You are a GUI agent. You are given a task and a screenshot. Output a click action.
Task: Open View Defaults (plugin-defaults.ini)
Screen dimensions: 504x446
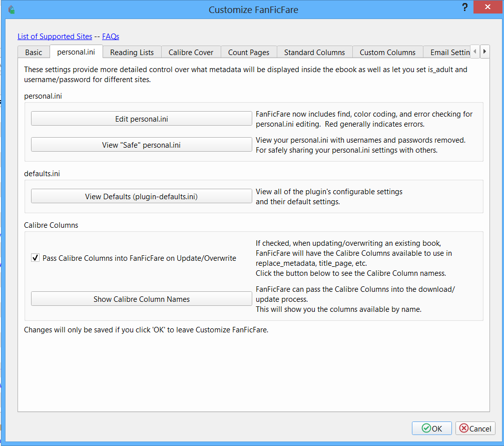(142, 196)
